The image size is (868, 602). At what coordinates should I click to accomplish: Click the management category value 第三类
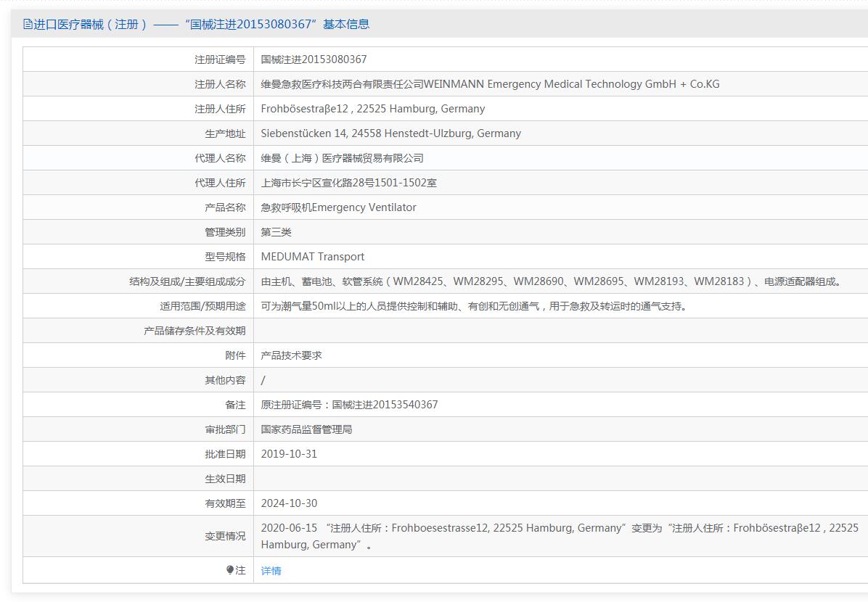tap(276, 232)
